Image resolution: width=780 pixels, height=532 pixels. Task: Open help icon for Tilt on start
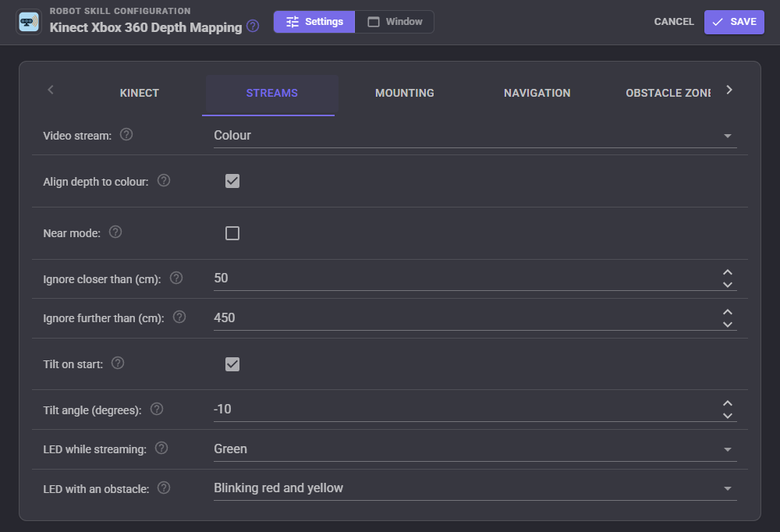pyautogui.click(x=118, y=364)
